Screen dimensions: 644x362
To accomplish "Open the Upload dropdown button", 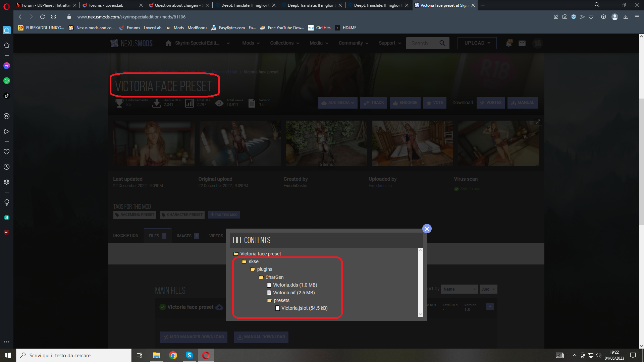I will pyautogui.click(x=477, y=43).
